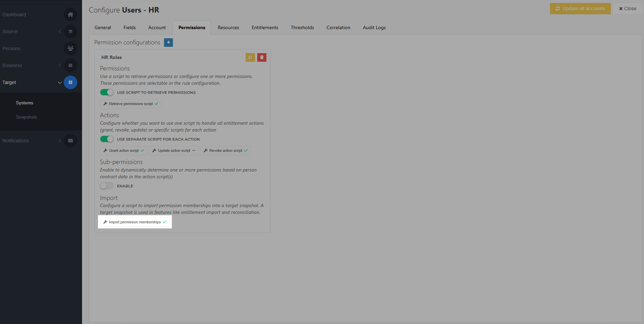Viewport: 644px width, 324px height.
Task: Edit the Grant action script
Action: pos(123,150)
